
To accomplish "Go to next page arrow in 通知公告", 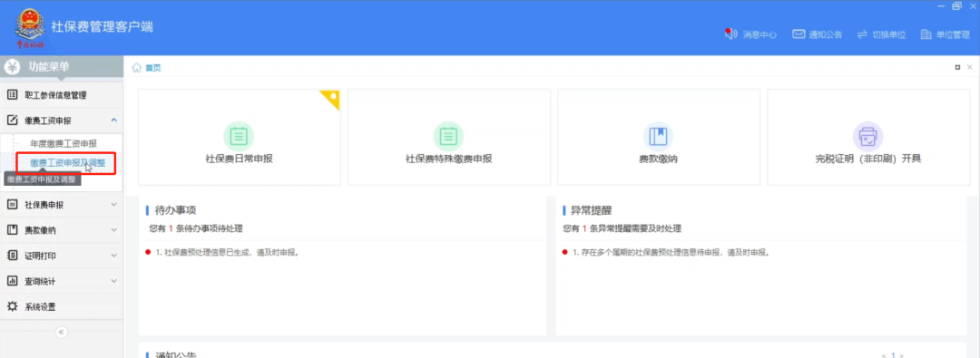I will tap(902, 355).
